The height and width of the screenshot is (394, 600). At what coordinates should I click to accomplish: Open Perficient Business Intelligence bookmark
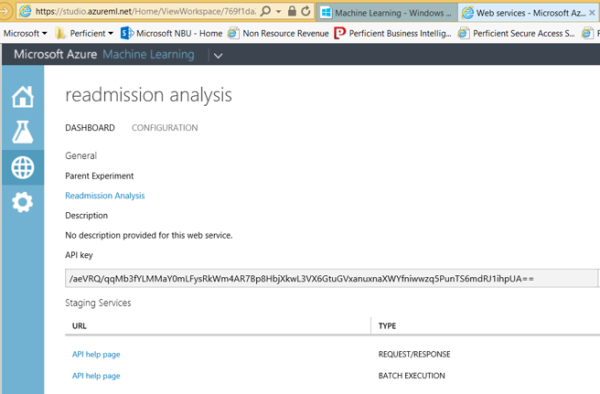click(x=393, y=34)
